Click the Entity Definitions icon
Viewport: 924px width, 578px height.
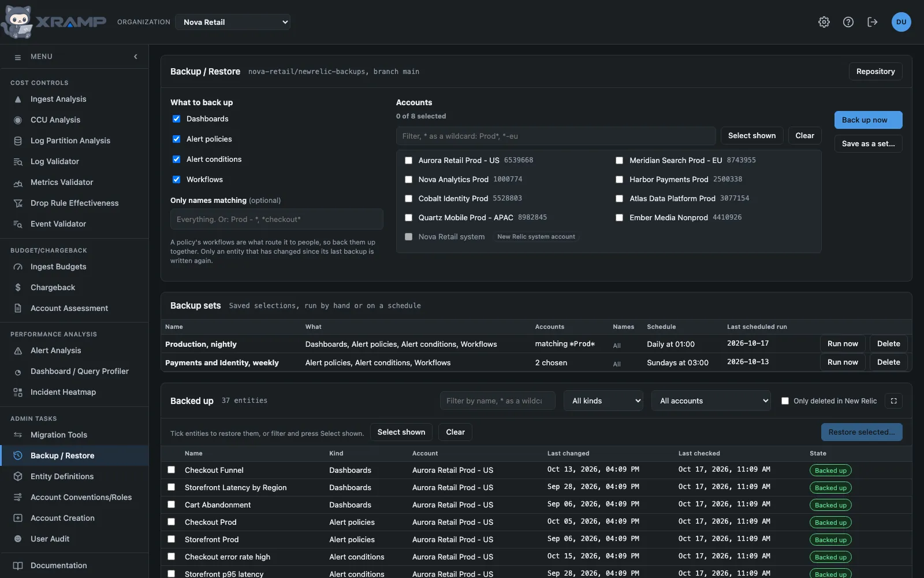tap(18, 477)
